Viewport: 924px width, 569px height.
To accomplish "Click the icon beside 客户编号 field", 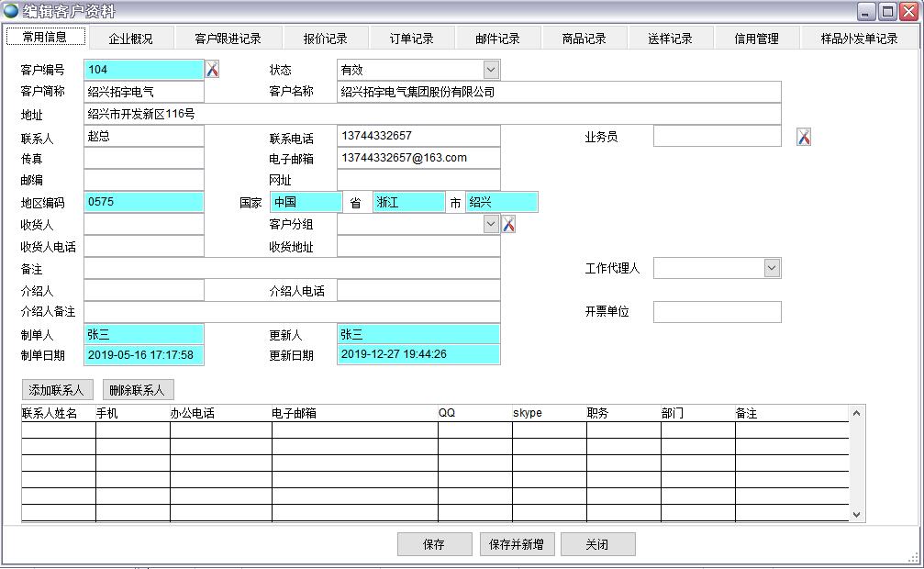I will tap(212, 70).
